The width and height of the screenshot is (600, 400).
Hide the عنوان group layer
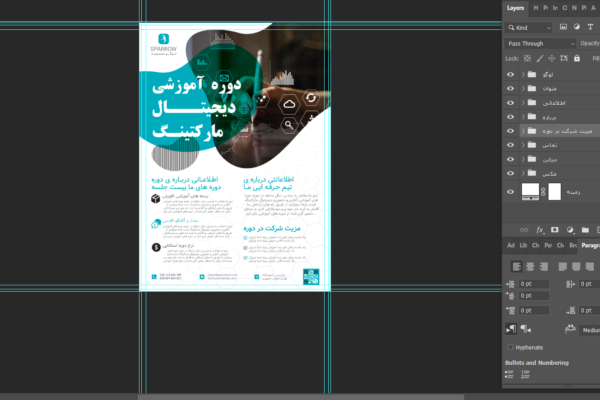pyautogui.click(x=510, y=88)
